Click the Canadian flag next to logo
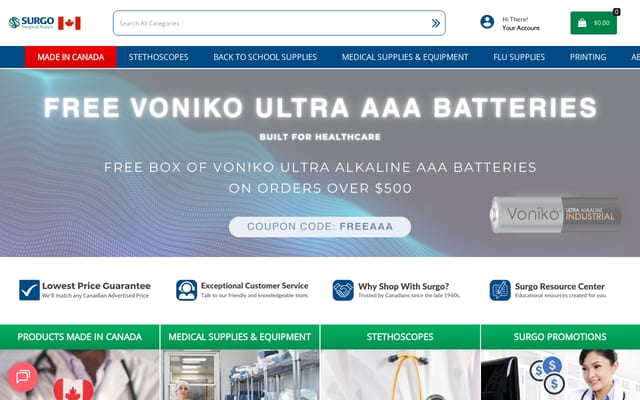Screen dimensions: 640x400 pos(69,23)
